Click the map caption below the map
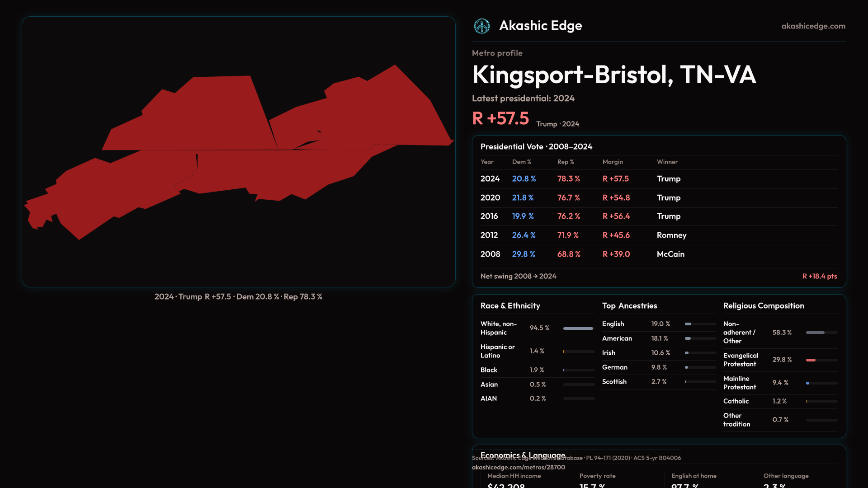 [238, 297]
